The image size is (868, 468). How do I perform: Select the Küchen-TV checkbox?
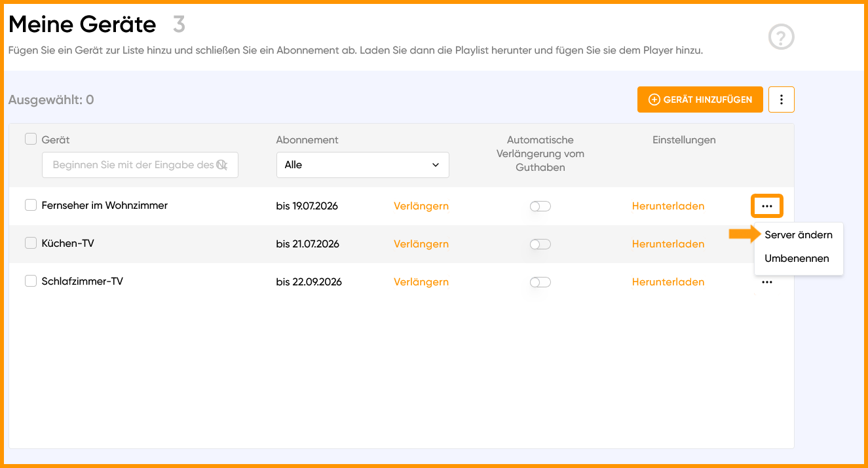pyautogui.click(x=31, y=243)
